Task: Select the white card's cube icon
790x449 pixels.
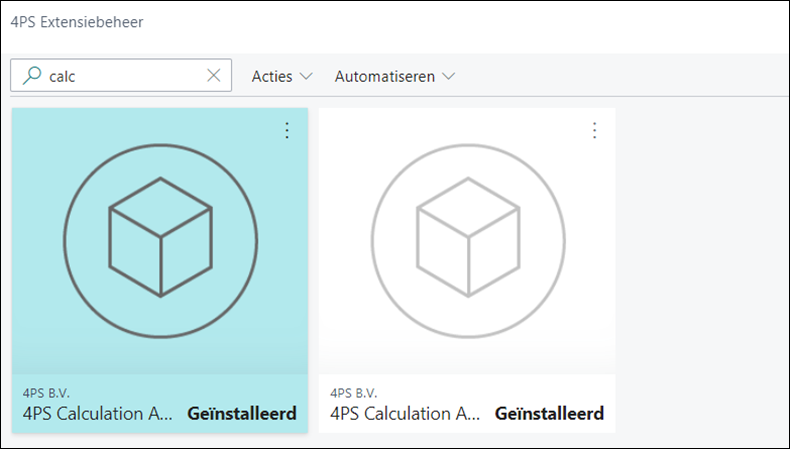Action: pos(468,241)
